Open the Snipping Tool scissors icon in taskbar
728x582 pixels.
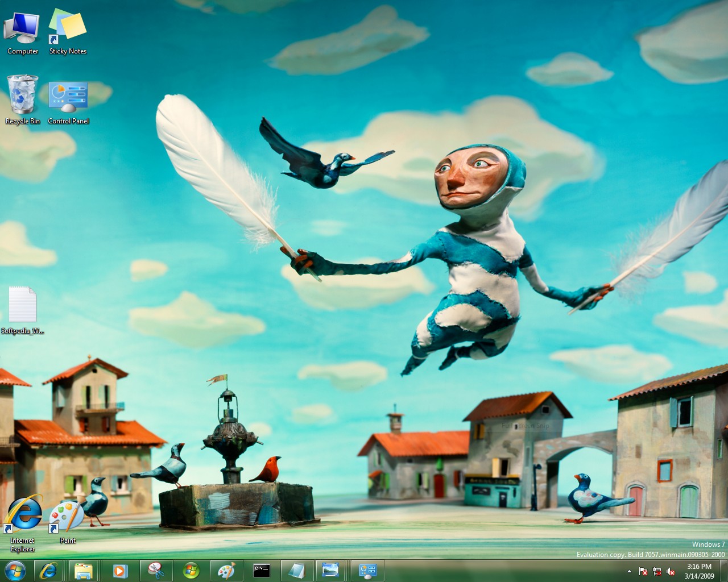coord(155,571)
